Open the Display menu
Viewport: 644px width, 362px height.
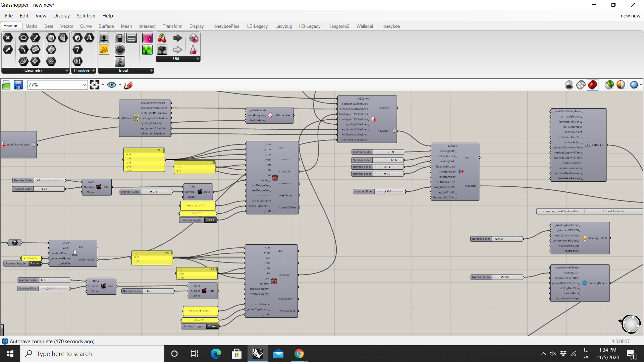pyautogui.click(x=61, y=16)
